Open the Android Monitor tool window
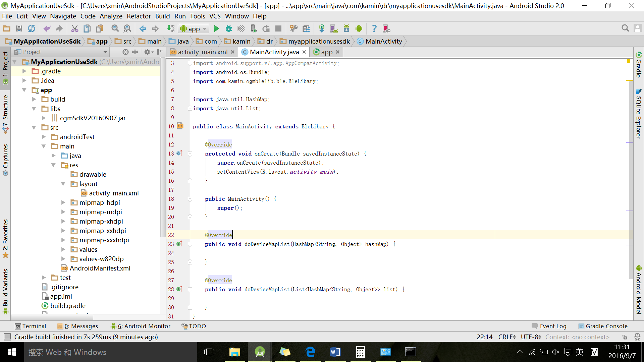Screen dimensions: 644x362 click(x=141, y=326)
